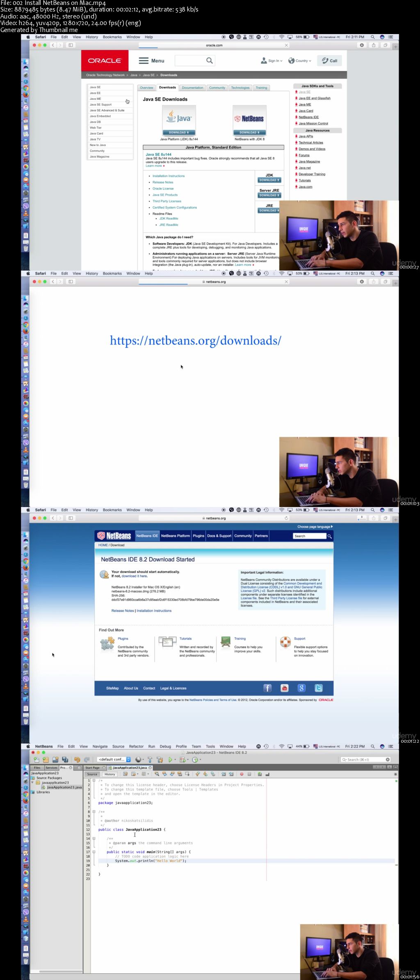Click Profile Project icon in NetBeans IDE toolbar
The width and height of the screenshot is (420, 980).
195,760
